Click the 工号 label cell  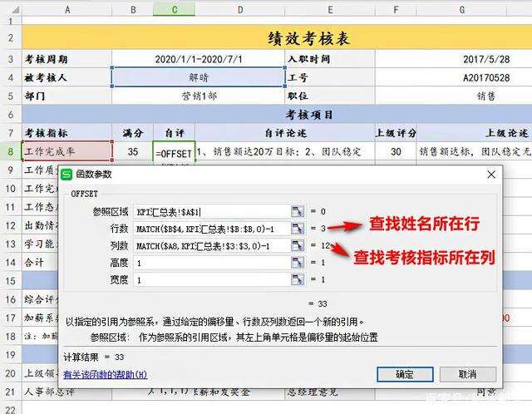coord(330,77)
